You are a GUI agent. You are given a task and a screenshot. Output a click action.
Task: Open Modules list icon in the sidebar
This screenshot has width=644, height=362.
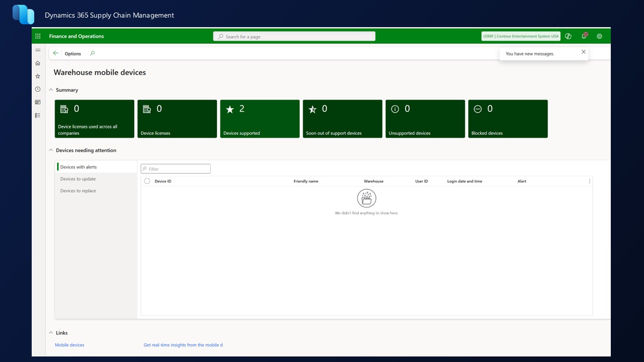pos(38,115)
